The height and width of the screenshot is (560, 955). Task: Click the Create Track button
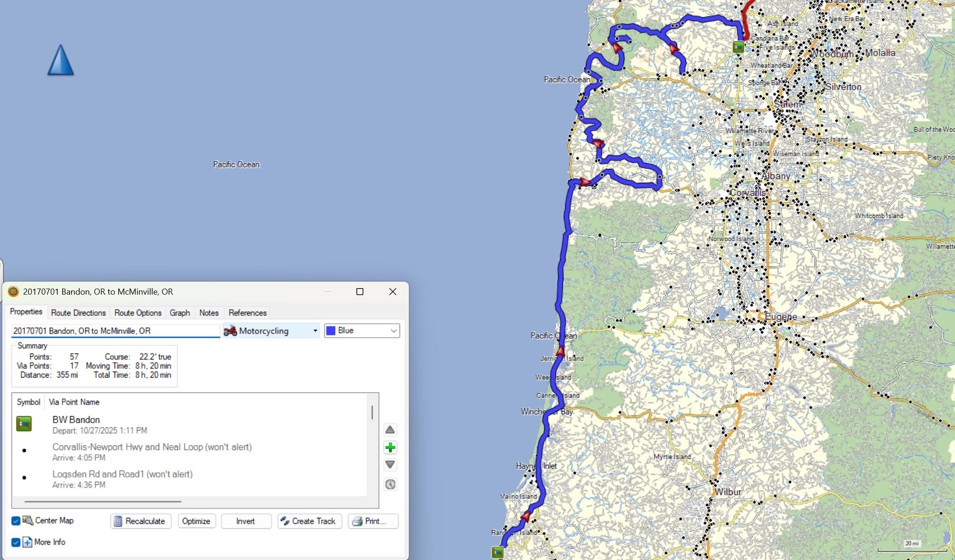click(310, 521)
